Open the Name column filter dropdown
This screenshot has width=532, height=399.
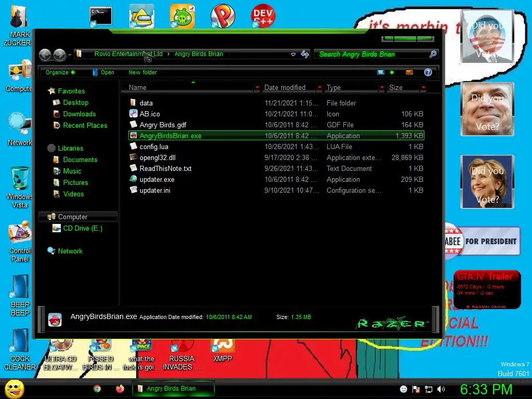(257, 87)
